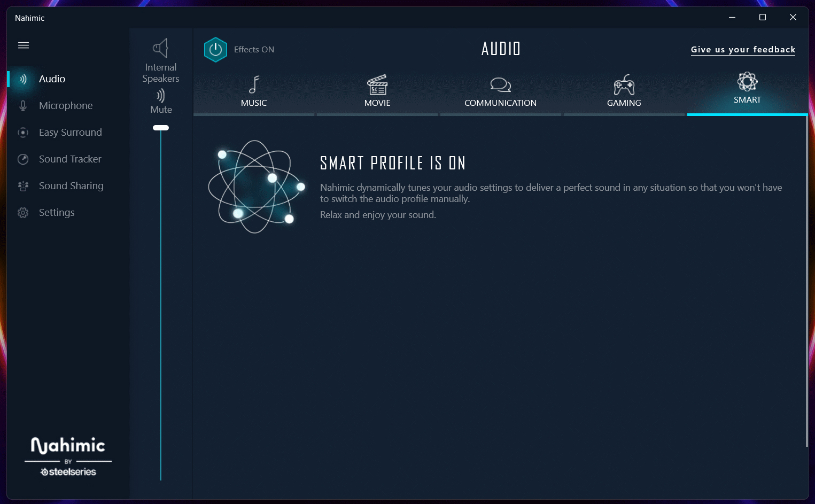Image resolution: width=815 pixels, height=504 pixels.
Task: Navigate to Sound Sharing
Action: point(71,186)
